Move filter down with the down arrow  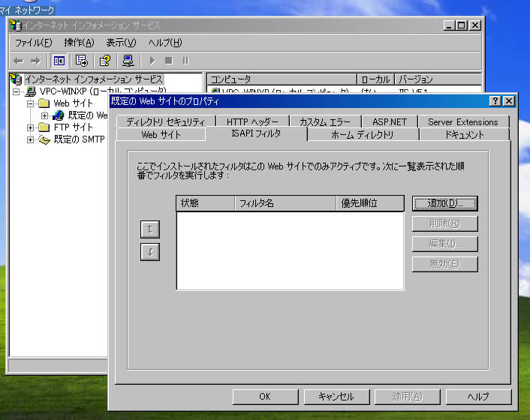tap(150, 252)
